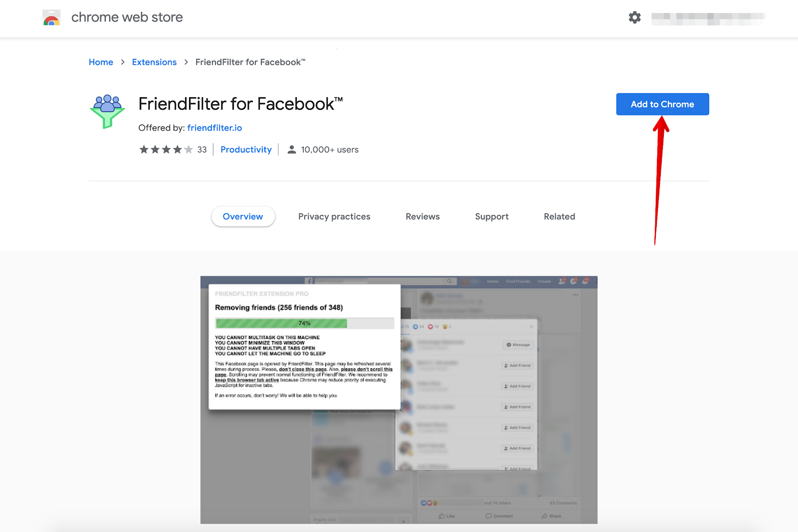Screen dimensions: 798x532
Task: Click the star rating icons
Action: click(166, 150)
